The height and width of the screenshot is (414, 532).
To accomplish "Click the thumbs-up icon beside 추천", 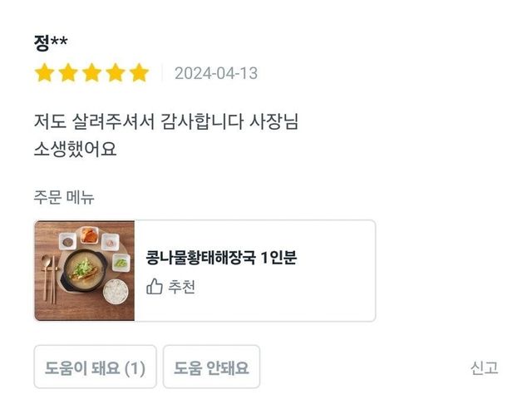I will tap(155, 287).
